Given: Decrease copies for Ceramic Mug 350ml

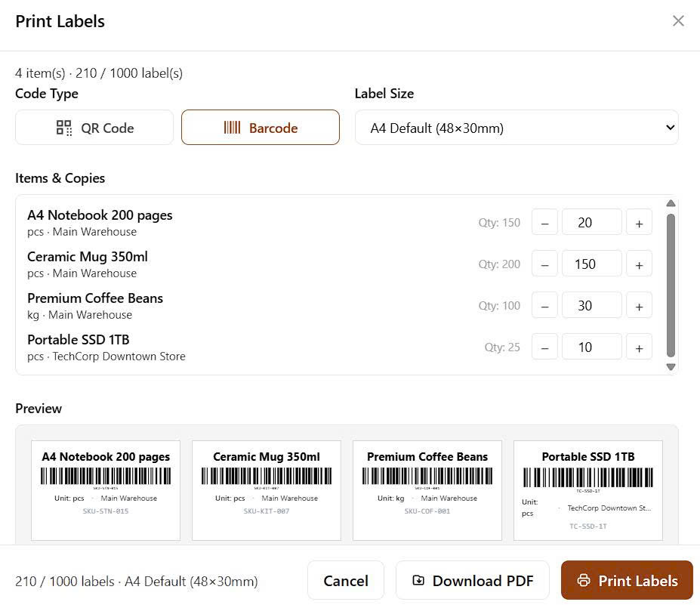Looking at the screenshot, I should 544,264.
